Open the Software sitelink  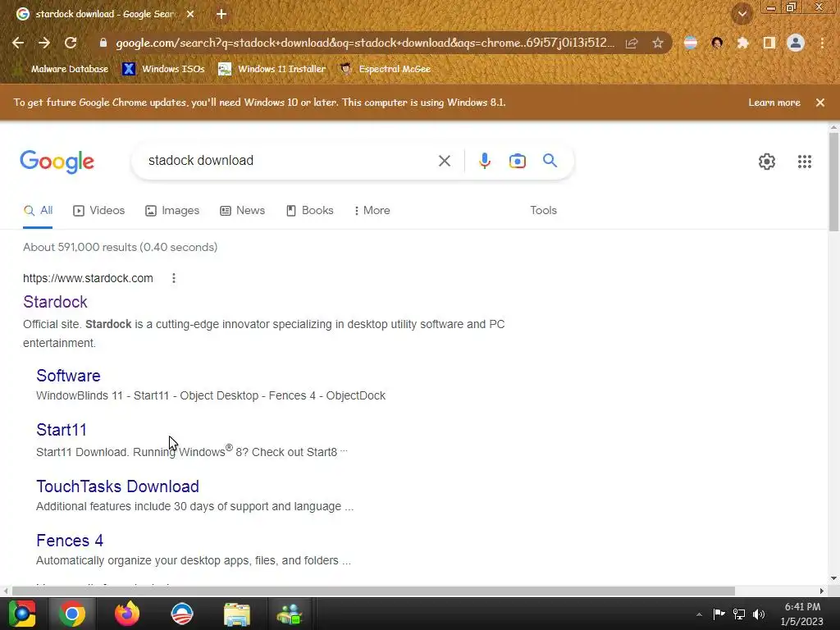(x=68, y=376)
